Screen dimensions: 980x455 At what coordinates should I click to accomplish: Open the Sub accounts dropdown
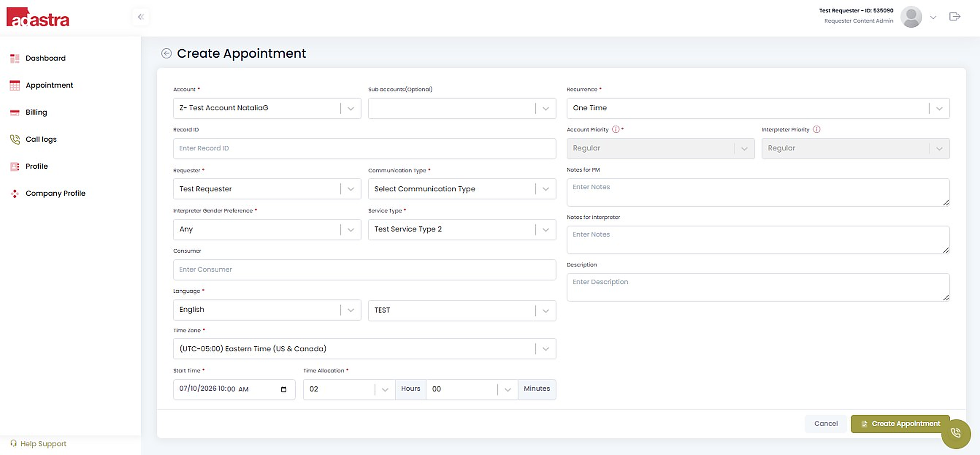click(462, 108)
